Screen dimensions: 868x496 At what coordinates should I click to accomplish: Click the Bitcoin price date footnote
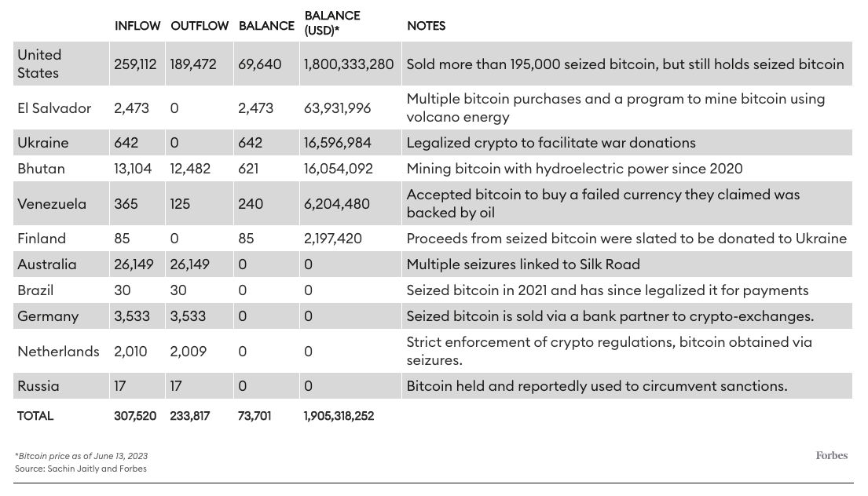click(82, 456)
